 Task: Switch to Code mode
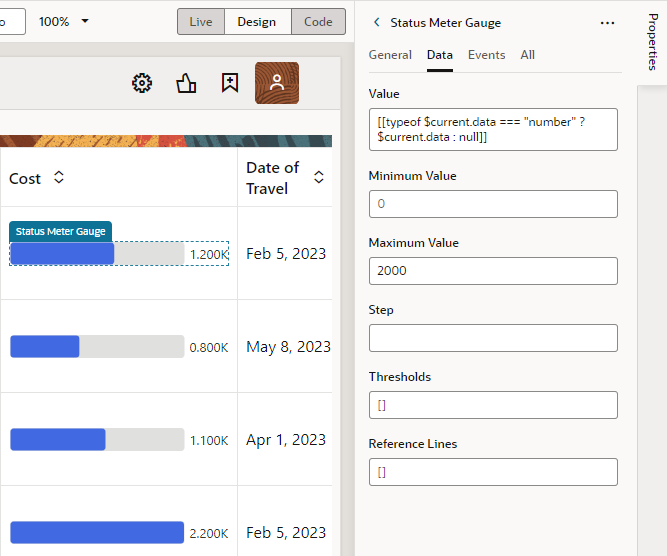tap(318, 22)
